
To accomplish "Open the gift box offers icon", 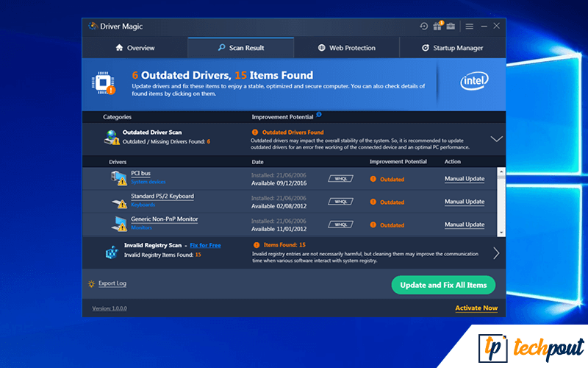I will 437,26.
